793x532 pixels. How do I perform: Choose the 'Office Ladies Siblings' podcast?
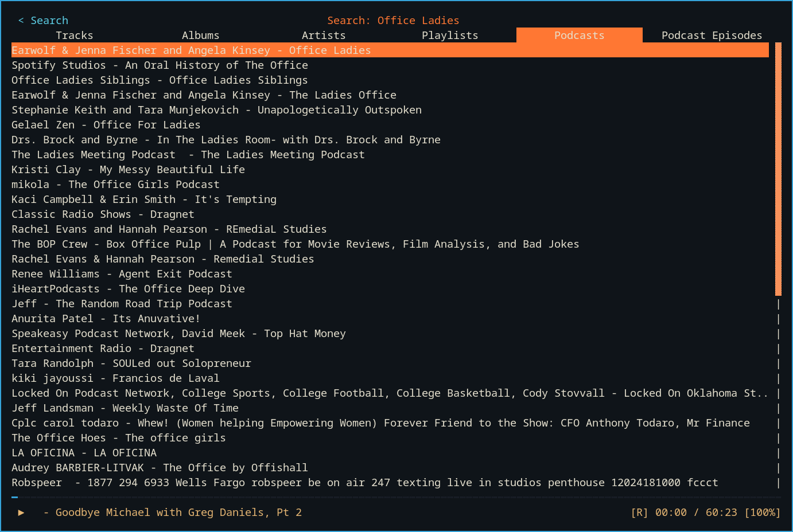click(160, 80)
